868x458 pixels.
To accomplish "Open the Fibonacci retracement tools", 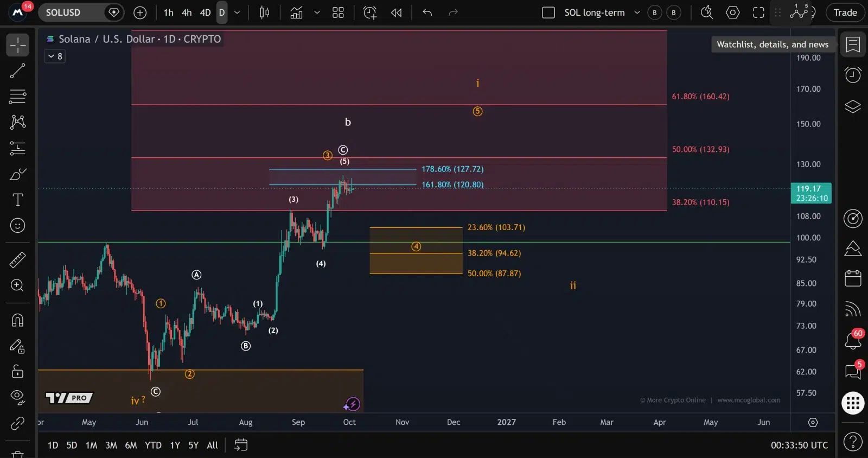I will 18,97.
